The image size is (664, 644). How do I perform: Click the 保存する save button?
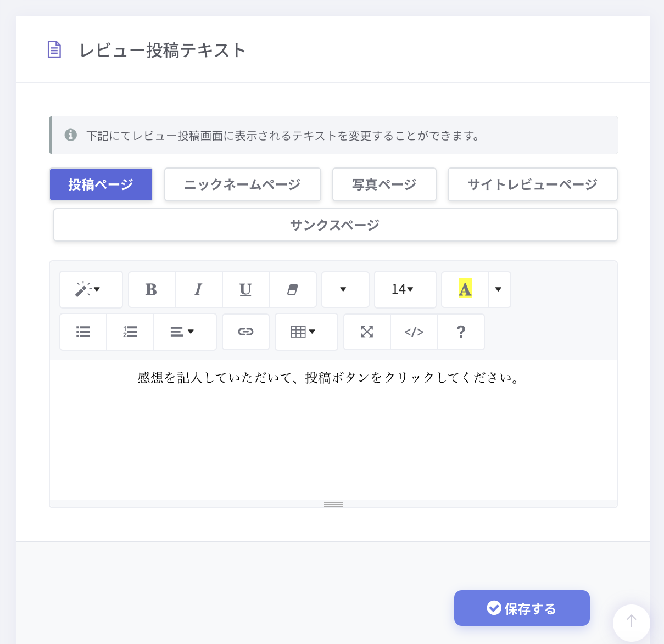click(x=521, y=608)
